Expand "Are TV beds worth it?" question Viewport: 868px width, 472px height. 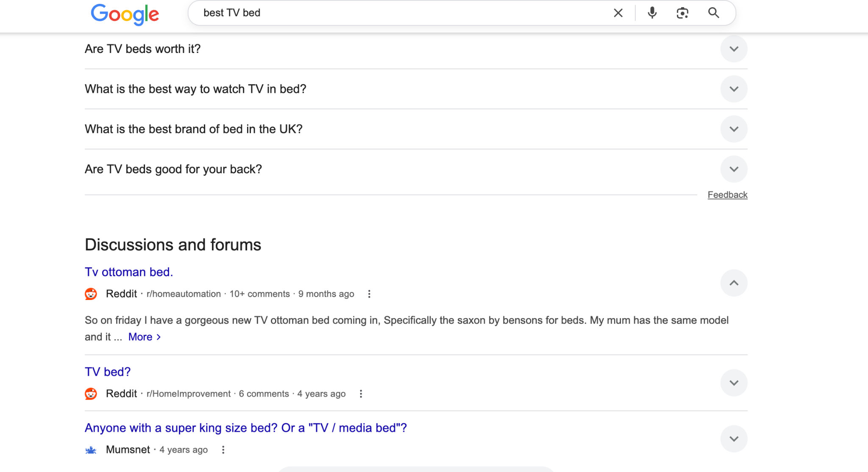point(734,49)
